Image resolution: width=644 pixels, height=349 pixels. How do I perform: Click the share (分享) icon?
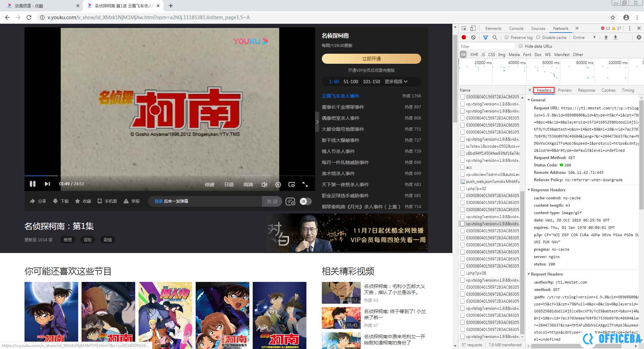pos(33,201)
